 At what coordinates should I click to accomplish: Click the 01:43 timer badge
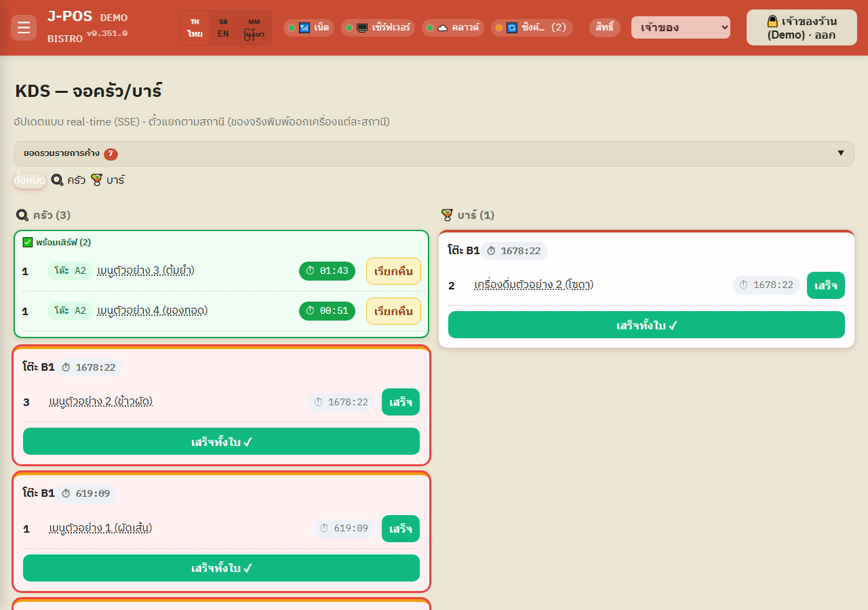[x=327, y=271]
